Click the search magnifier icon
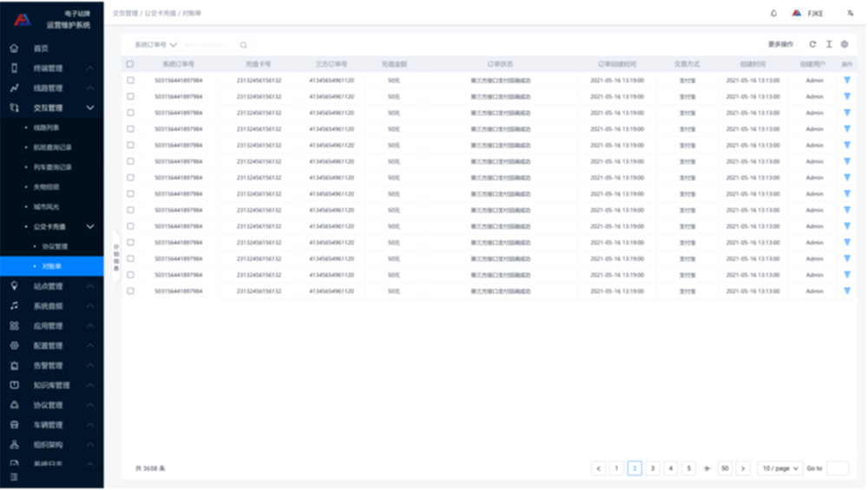Image resolution: width=868 pixels, height=490 pixels. (244, 45)
